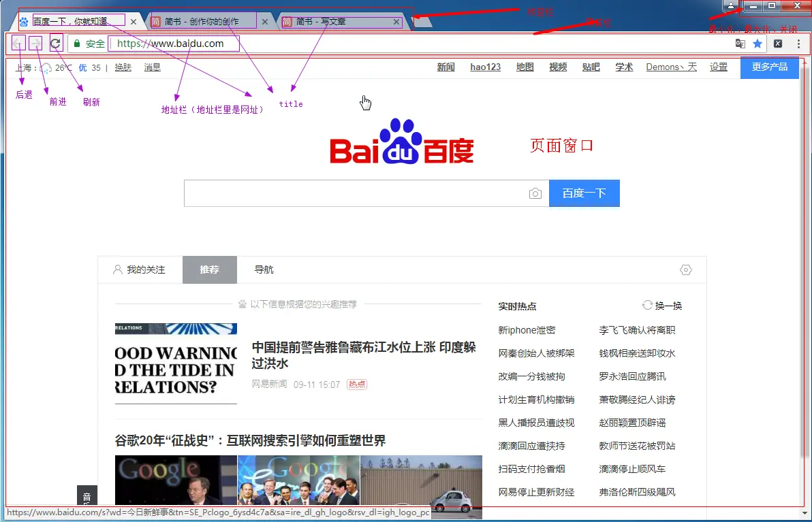
Task: Open hot topic 计划生育机构撤销
Action: click(x=537, y=400)
